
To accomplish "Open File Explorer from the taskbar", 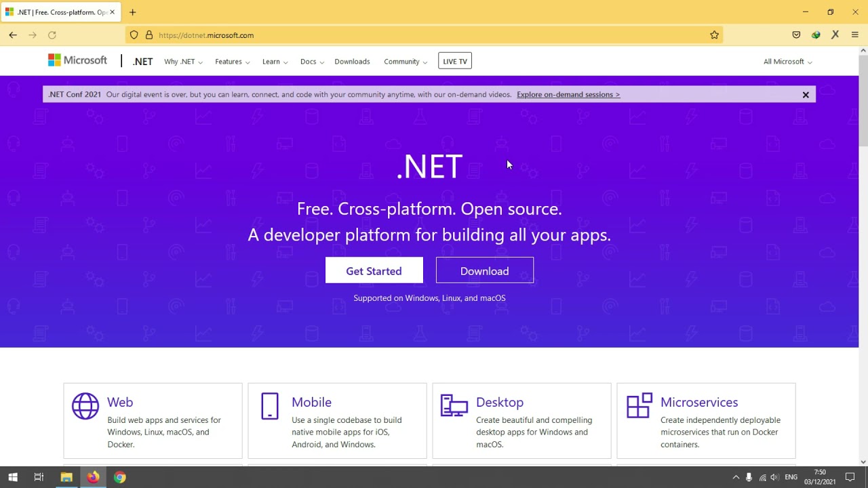I will pos(66,477).
